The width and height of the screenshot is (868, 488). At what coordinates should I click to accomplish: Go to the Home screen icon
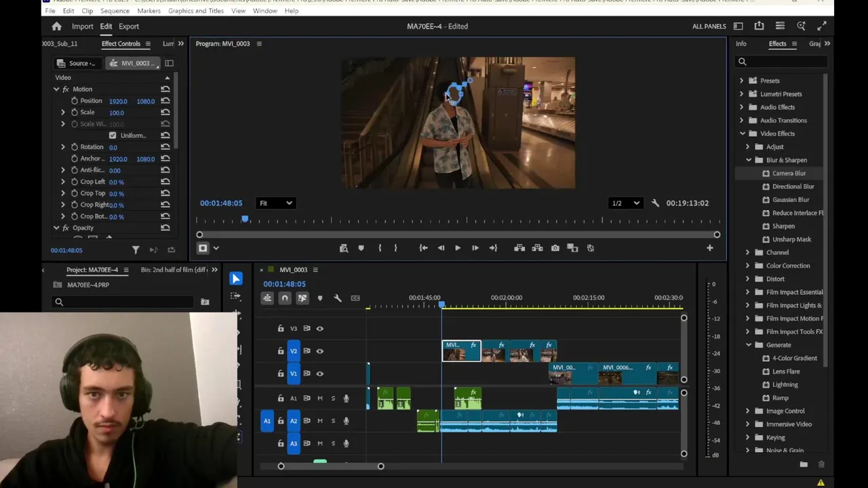tap(57, 26)
